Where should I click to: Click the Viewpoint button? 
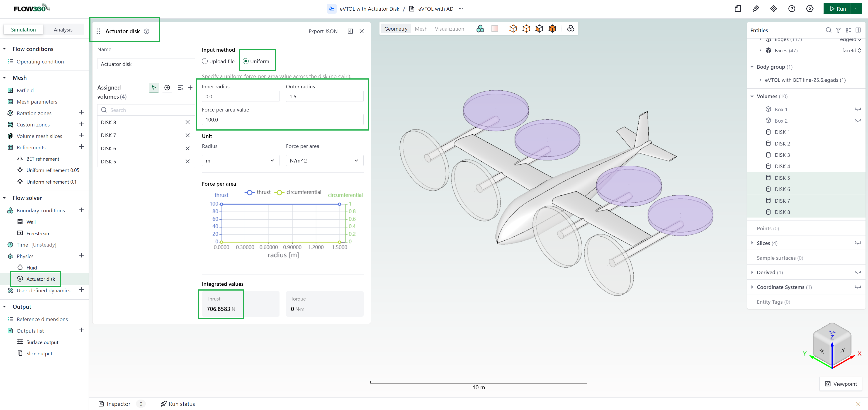tap(841, 384)
